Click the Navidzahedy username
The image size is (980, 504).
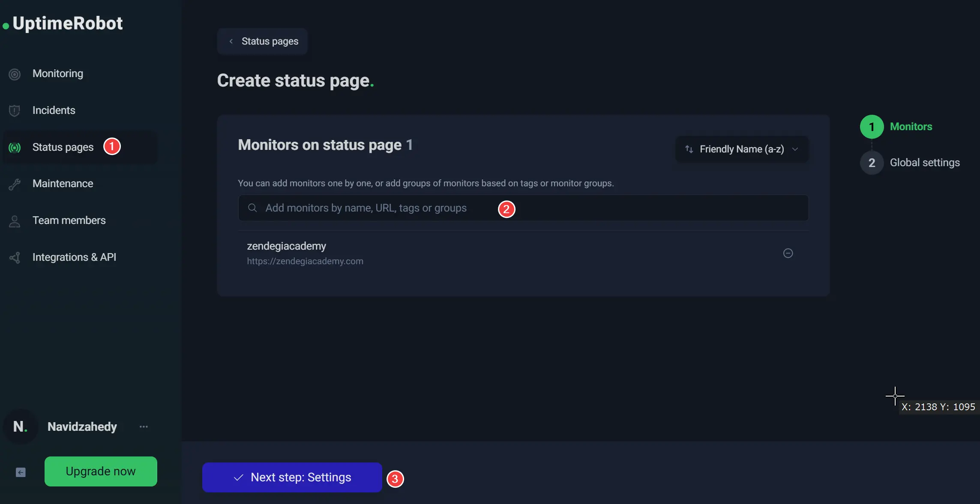82,426
